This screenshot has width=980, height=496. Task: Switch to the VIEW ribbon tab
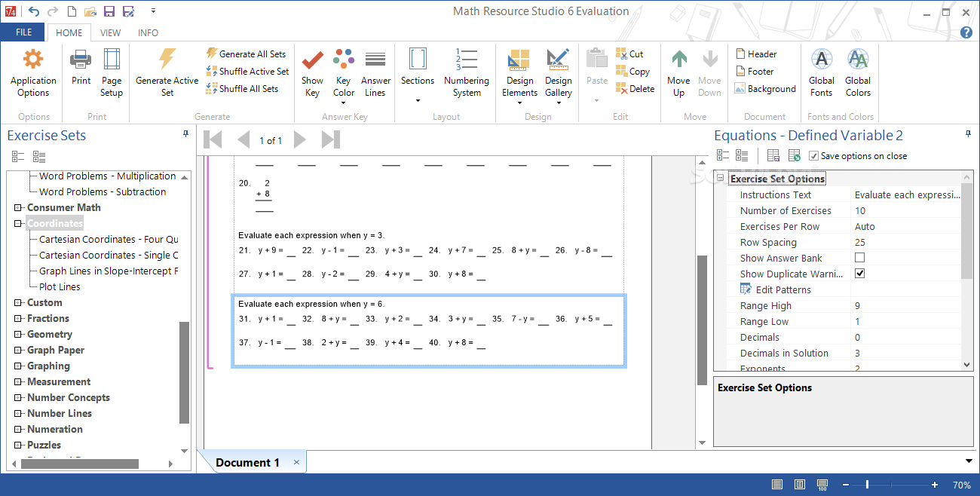(x=111, y=32)
